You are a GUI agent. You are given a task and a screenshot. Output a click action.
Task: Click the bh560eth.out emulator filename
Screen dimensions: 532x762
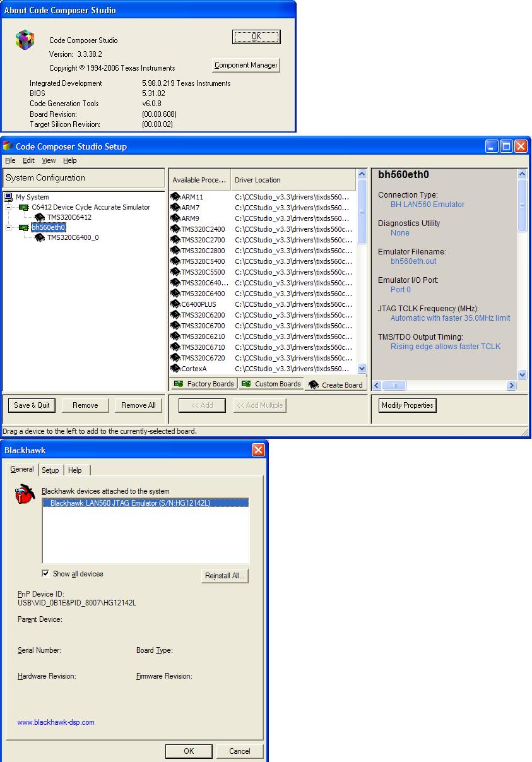coord(413,261)
